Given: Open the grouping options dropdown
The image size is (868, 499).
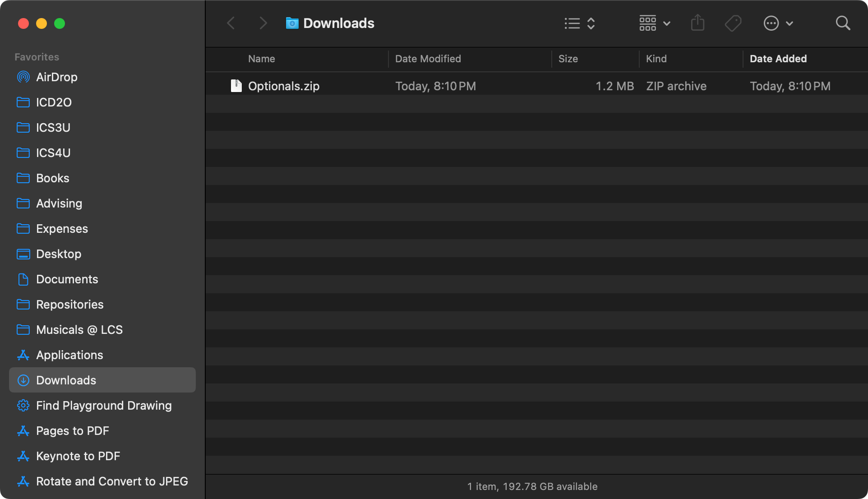Looking at the screenshot, I should pyautogui.click(x=654, y=23).
